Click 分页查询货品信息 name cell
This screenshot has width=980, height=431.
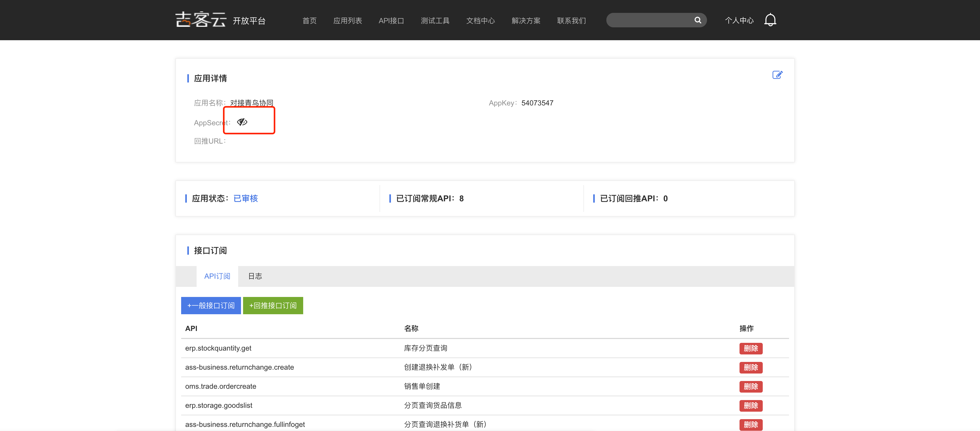[x=432, y=405]
